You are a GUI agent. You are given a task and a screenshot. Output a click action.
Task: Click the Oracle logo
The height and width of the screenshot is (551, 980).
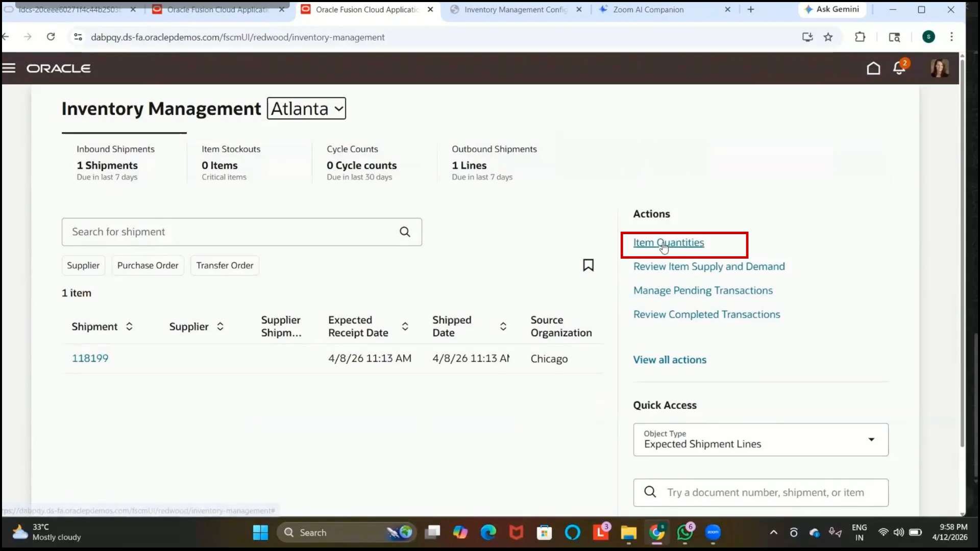tap(59, 68)
